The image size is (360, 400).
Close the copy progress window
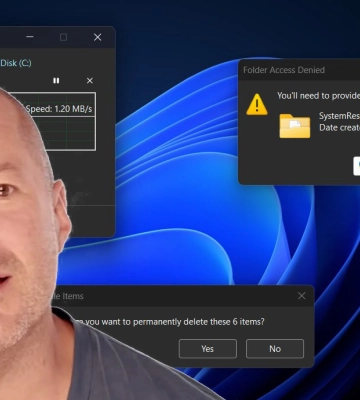click(97, 37)
